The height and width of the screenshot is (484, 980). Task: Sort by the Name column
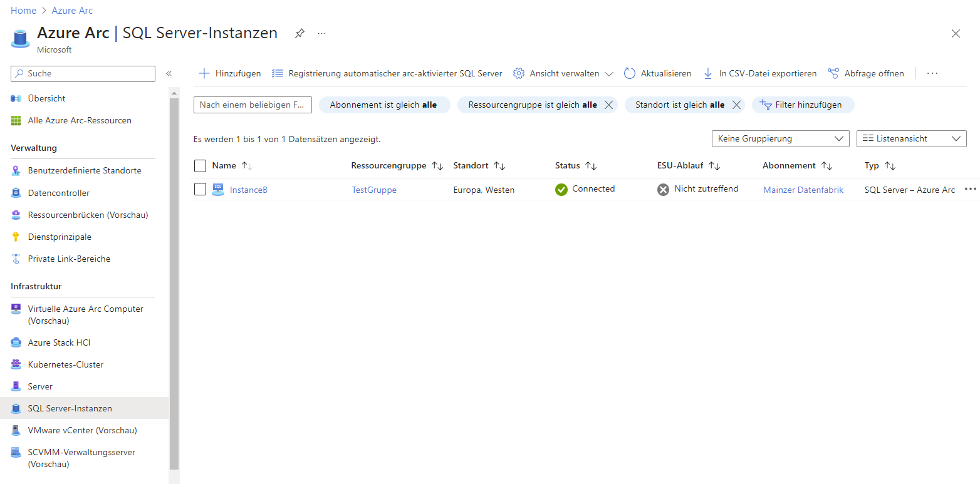(x=231, y=166)
